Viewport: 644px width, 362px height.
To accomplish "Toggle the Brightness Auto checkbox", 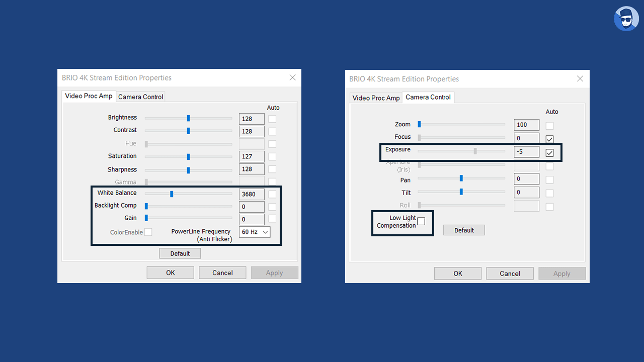I will click(272, 119).
